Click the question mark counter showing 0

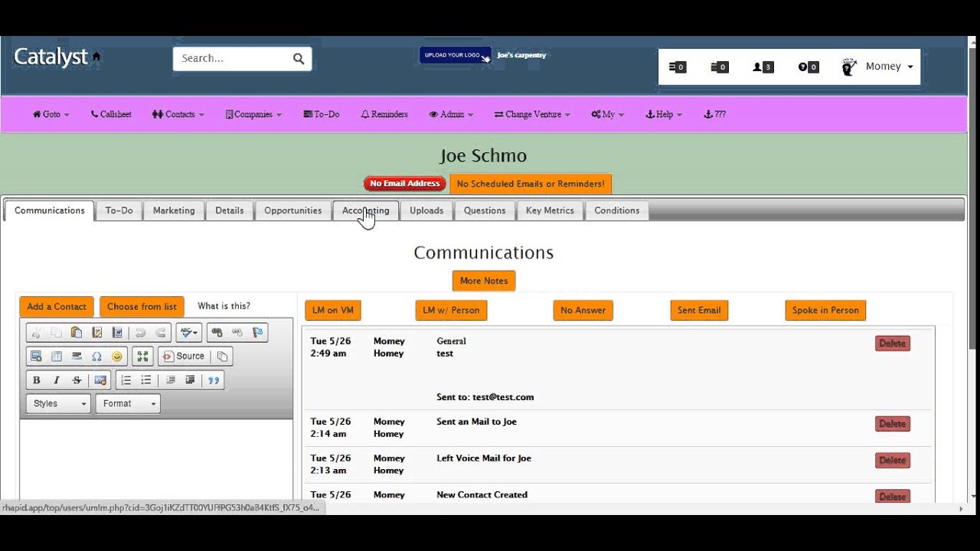click(x=808, y=67)
